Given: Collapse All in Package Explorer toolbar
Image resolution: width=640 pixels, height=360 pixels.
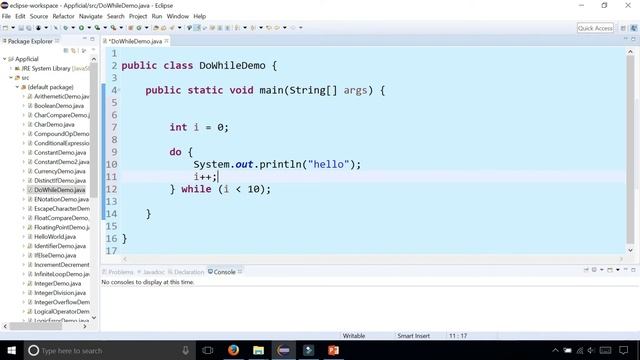Looking at the screenshot, I should (x=66, y=51).
